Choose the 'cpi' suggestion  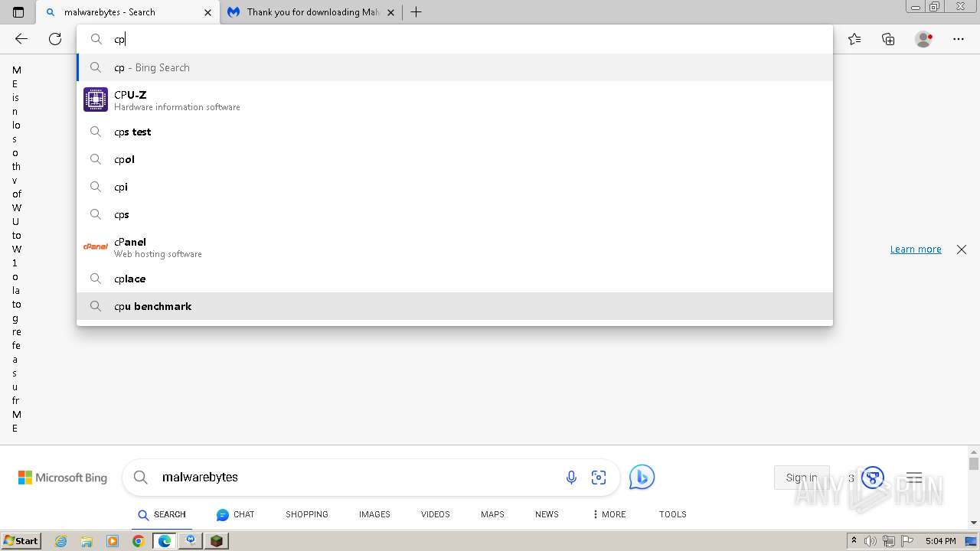pyautogui.click(x=455, y=187)
